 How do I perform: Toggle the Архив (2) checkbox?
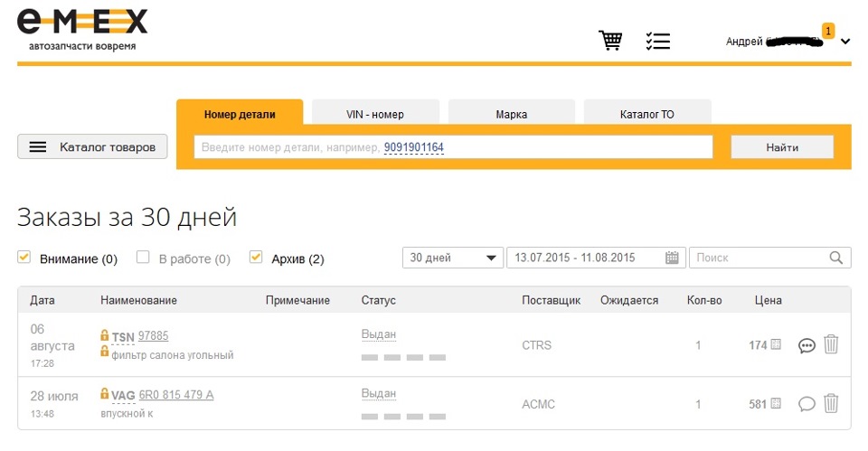tap(255, 258)
